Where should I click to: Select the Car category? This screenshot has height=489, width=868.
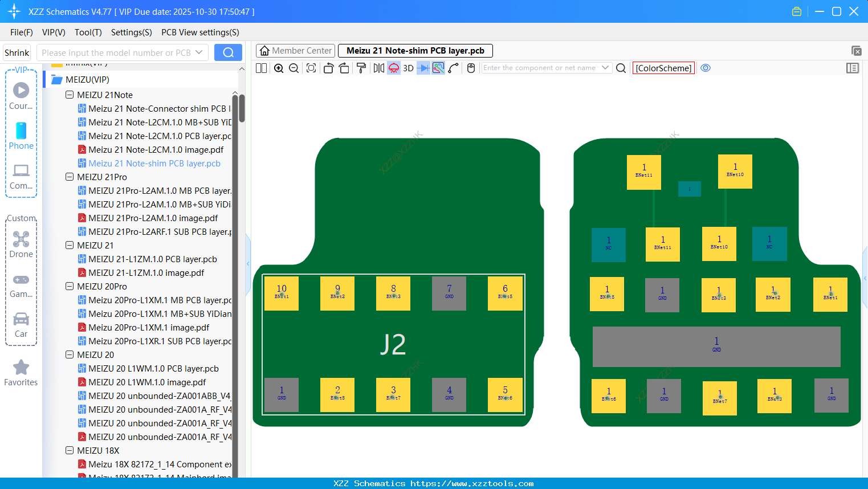(21, 325)
